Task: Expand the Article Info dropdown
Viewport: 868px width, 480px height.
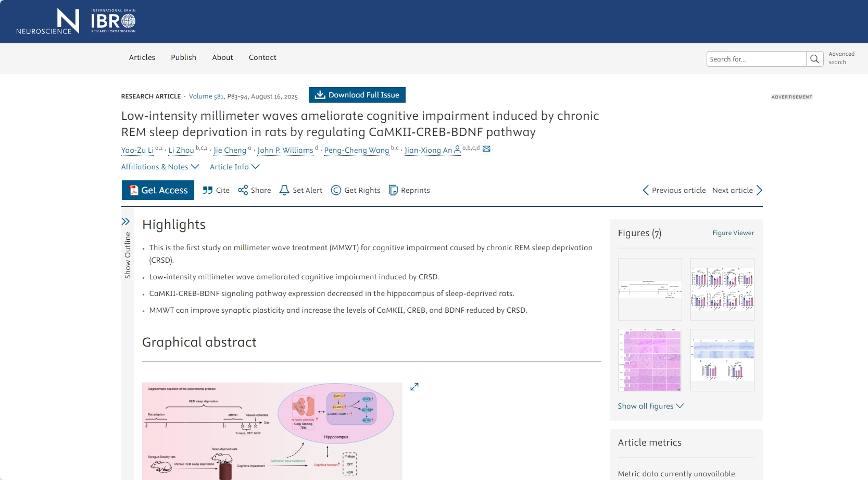Action: tap(234, 167)
